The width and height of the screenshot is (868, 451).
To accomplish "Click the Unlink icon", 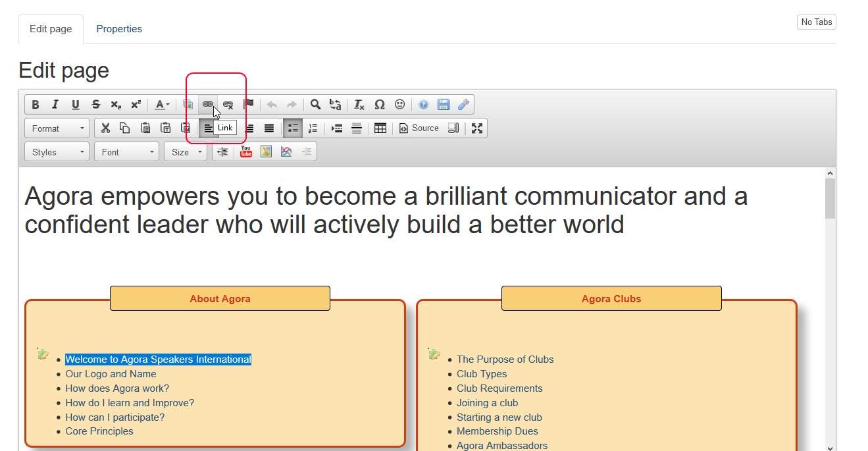I will (228, 105).
